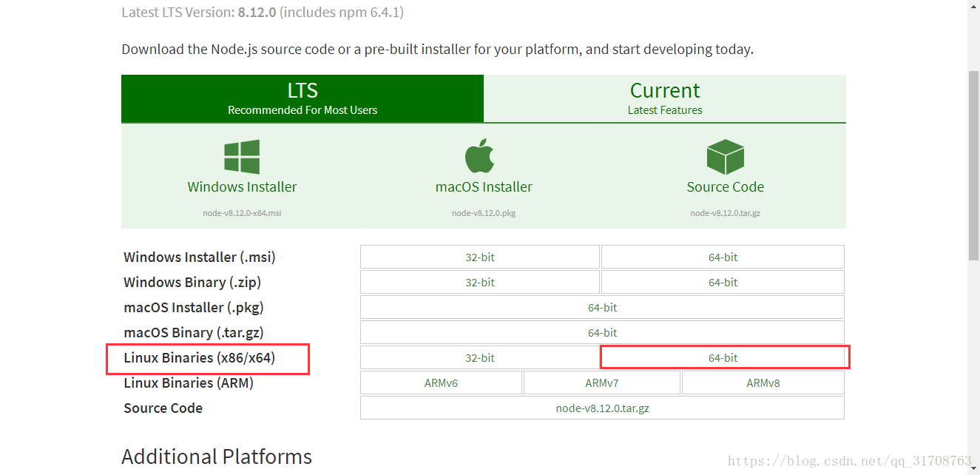The height and width of the screenshot is (475, 980).
Task: Click the Apple logo macOS installer icon
Action: [479, 156]
